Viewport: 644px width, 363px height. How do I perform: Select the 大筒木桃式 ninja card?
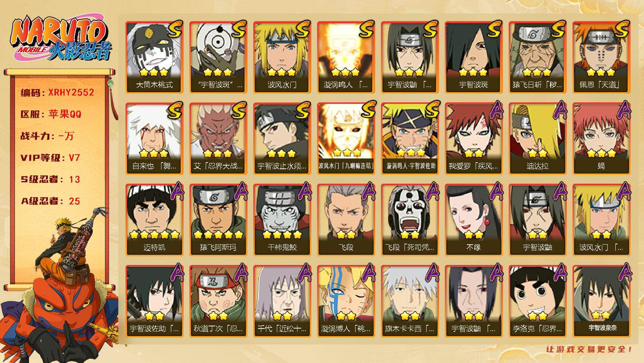click(x=154, y=57)
